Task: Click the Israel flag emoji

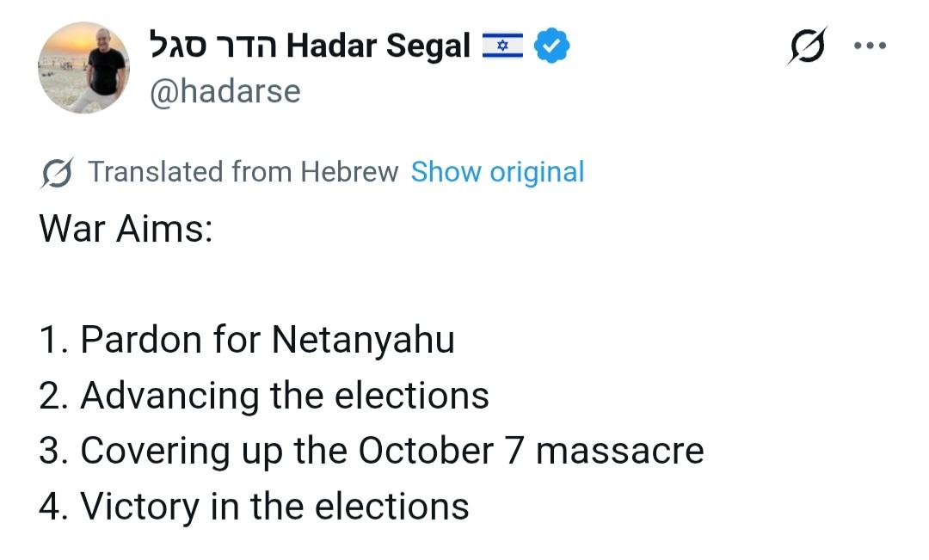Action: click(502, 46)
